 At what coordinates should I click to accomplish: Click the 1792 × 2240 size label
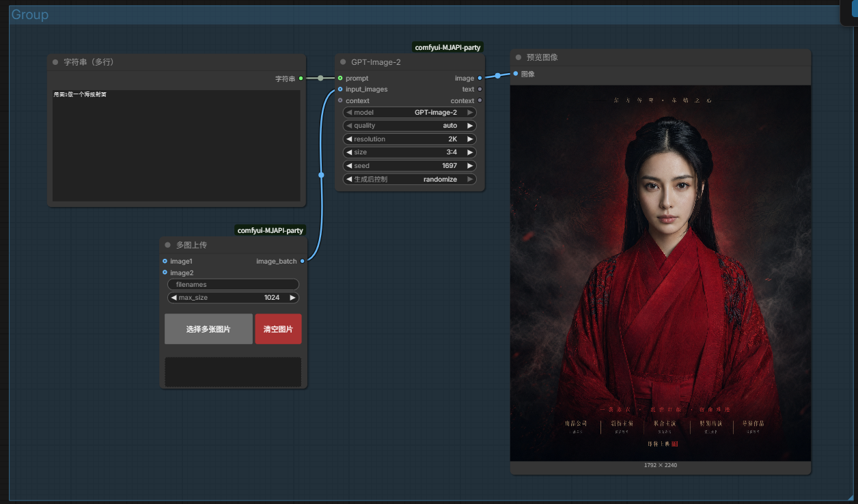(x=661, y=465)
